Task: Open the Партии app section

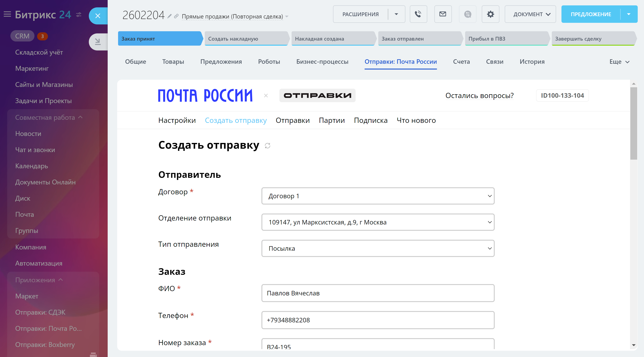Action: coord(332,120)
